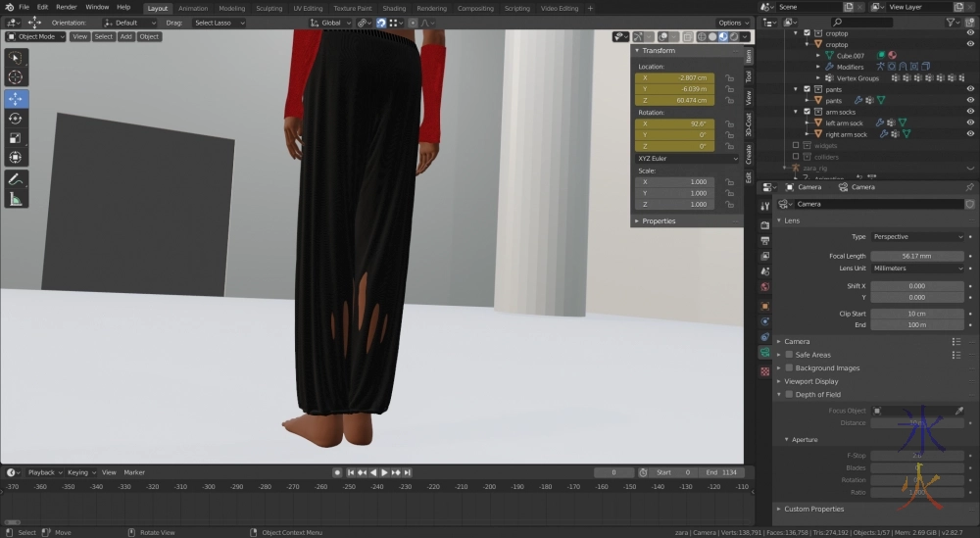Click the Add button in viewport header
The width and height of the screenshot is (980, 538).
point(125,36)
